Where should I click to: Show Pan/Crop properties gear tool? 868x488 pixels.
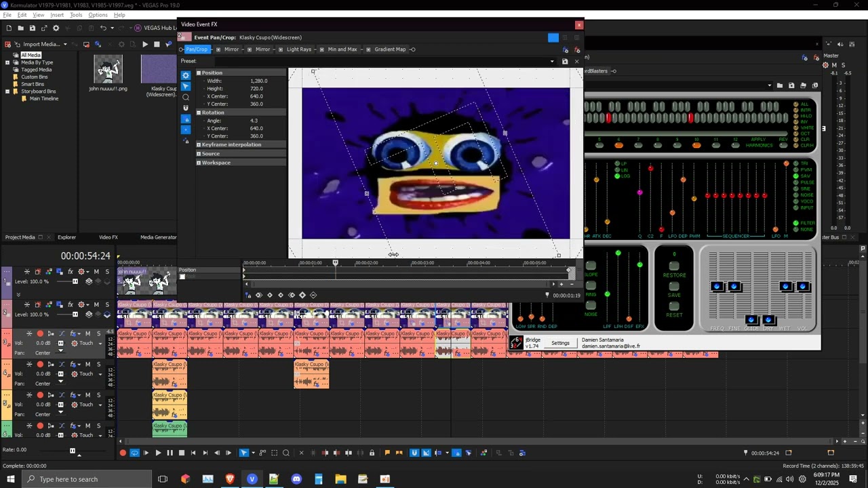(x=186, y=75)
